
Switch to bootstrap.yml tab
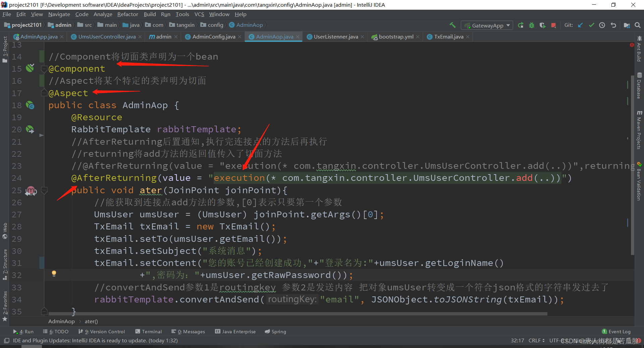click(x=396, y=37)
